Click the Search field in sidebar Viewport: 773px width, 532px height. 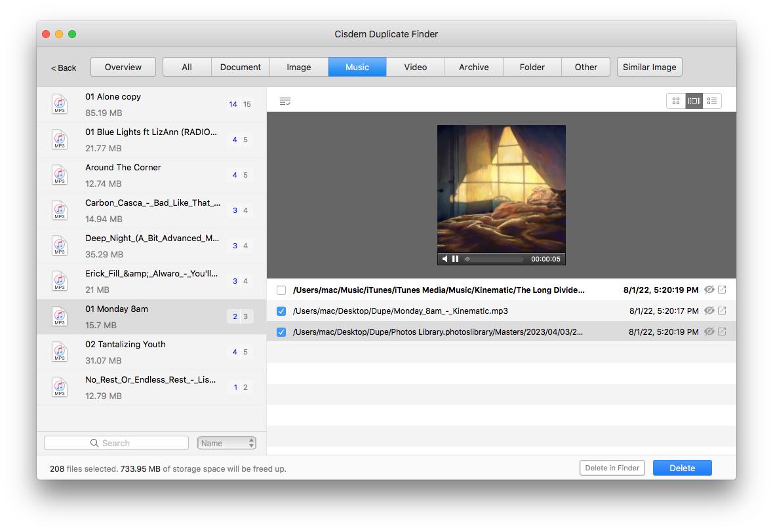(x=116, y=444)
